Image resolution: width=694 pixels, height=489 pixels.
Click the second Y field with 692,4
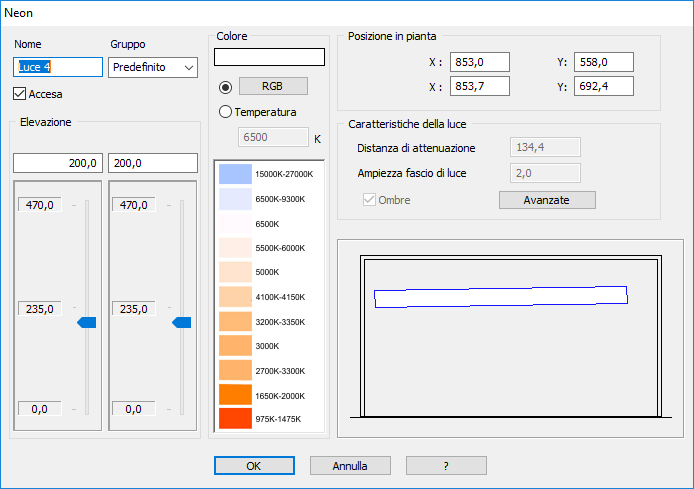point(604,86)
